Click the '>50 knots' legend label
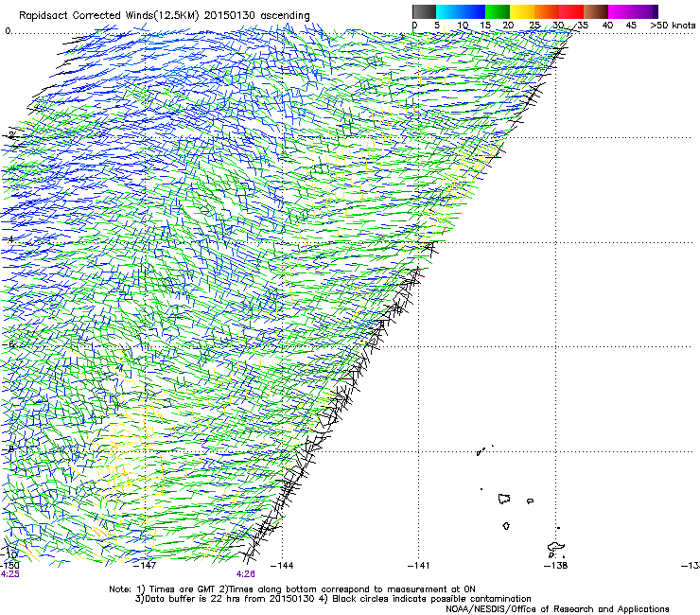This screenshot has width=700, height=615. point(673,26)
